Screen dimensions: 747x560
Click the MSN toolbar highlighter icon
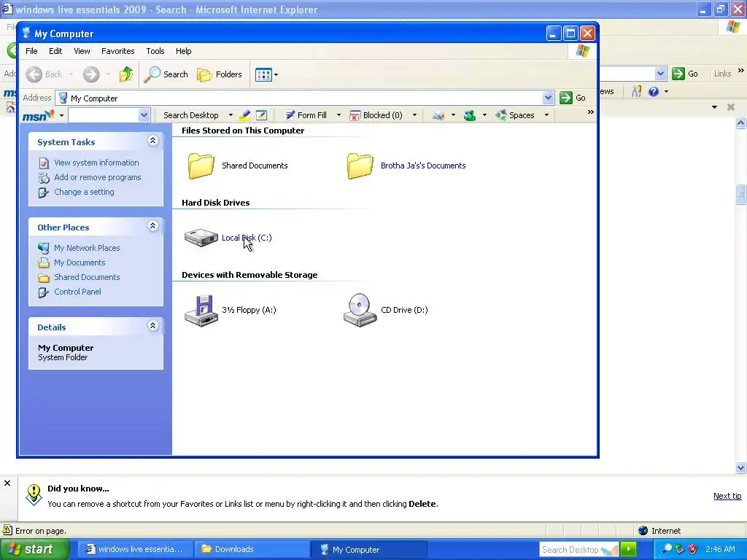(x=245, y=115)
